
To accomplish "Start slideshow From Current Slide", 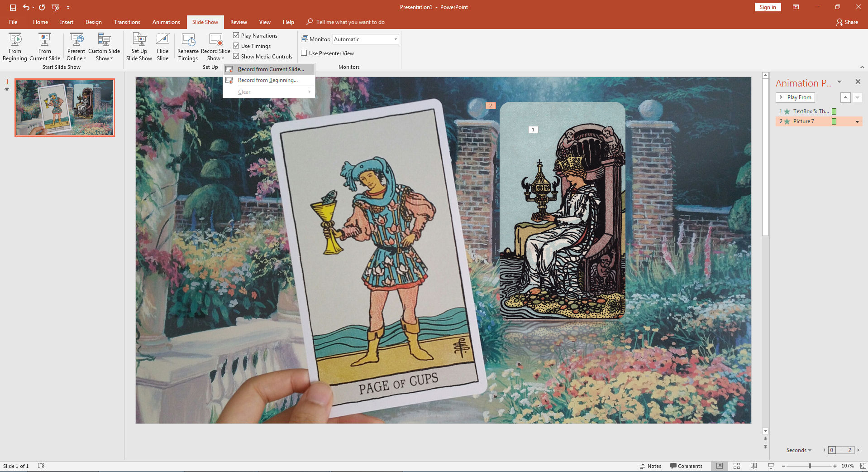I will [x=45, y=47].
